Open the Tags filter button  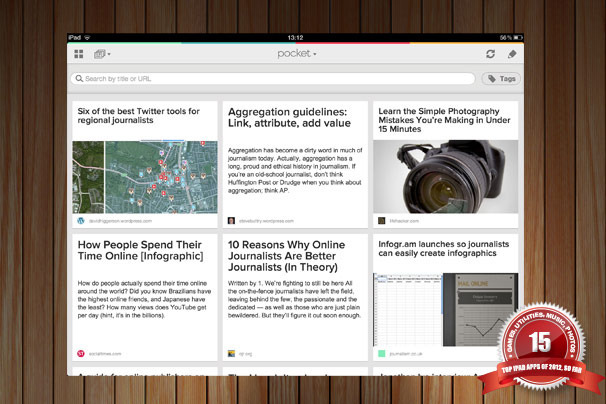pyautogui.click(x=501, y=79)
